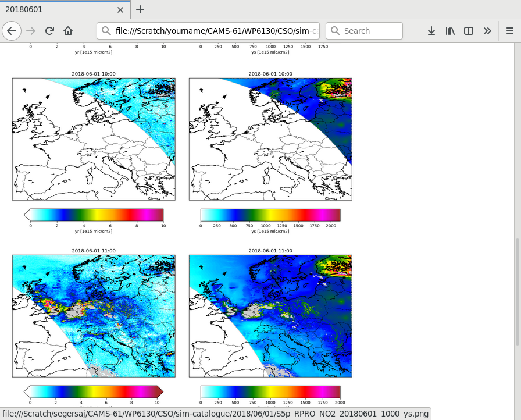Click the '2018-06-01 10:00' title above the ys map

(x=270, y=74)
